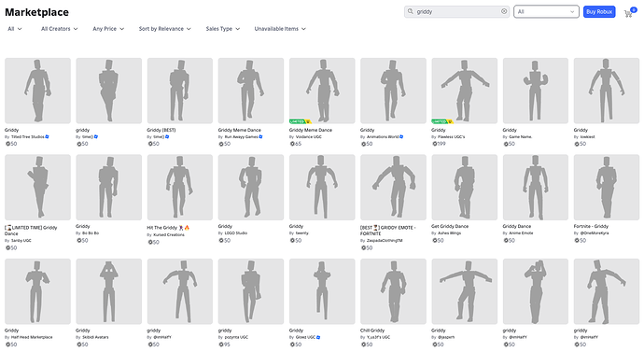Open the Sales Type filter
The image size is (644, 352).
point(223,29)
